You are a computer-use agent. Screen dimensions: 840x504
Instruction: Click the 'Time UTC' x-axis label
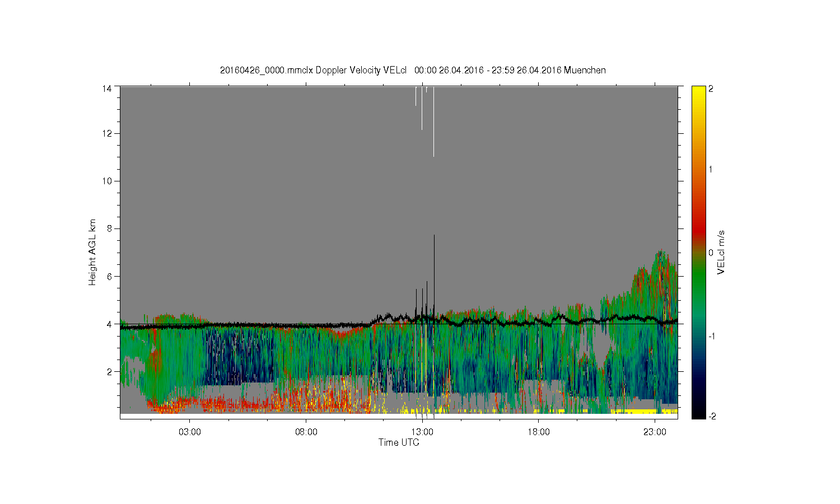(x=399, y=442)
